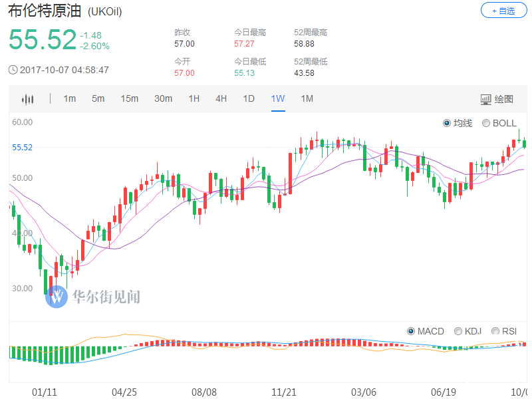Select the 1W weekly chart tab
The image size is (532, 399).
pos(278,98)
